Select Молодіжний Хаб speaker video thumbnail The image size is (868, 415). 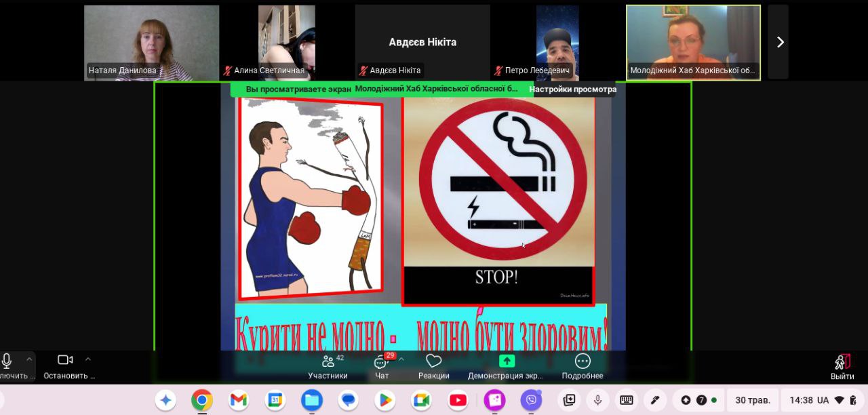point(693,43)
